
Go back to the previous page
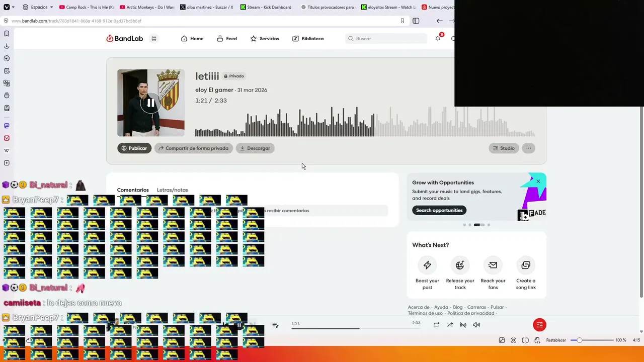point(439,21)
